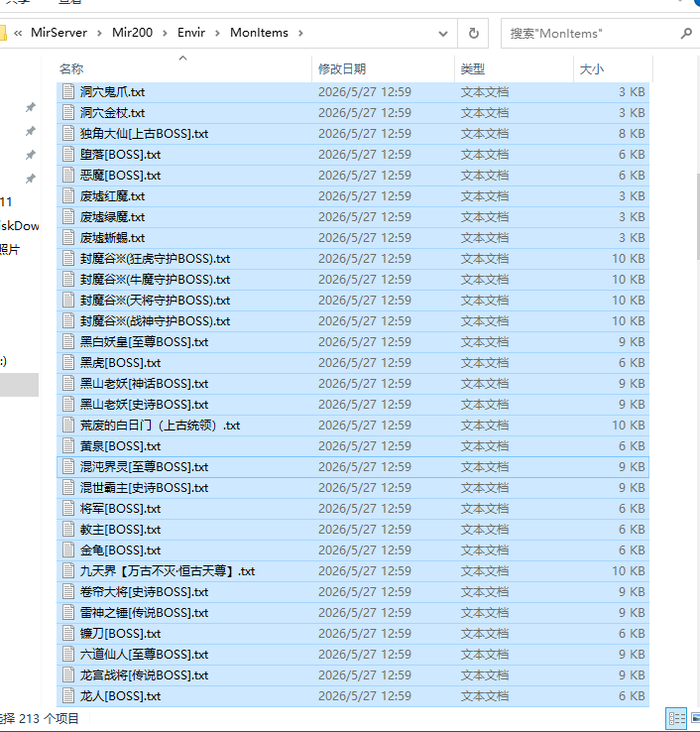Click file icon of 恶魔[BOSS].txt
Image resolution: width=700 pixels, height=732 pixels.
click(68, 175)
